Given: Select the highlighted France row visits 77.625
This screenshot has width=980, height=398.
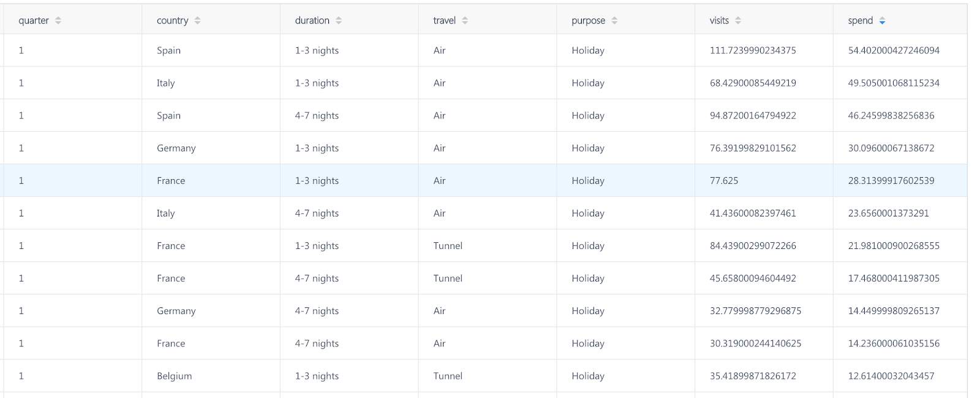Looking at the screenshot, I should coord(724,181).
